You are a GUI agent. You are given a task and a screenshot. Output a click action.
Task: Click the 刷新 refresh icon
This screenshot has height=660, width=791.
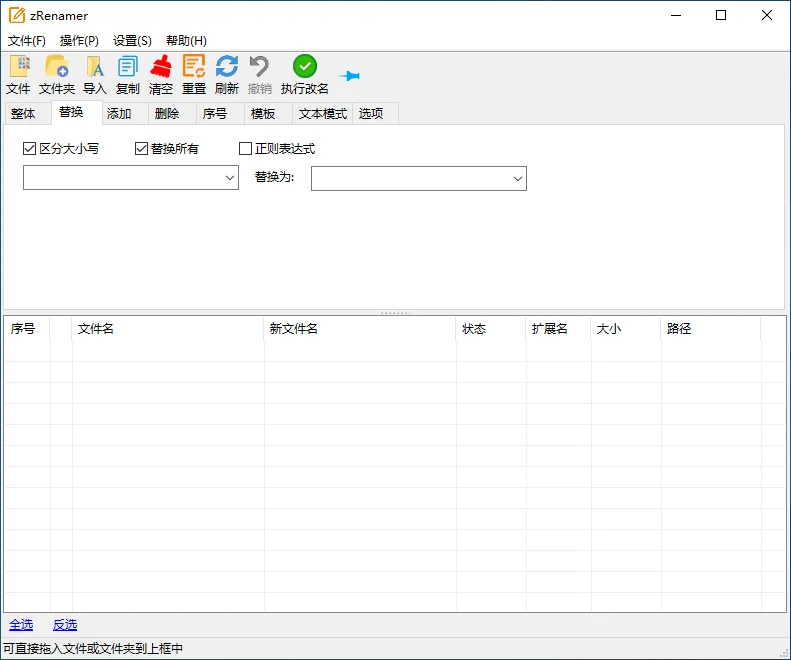227,67
